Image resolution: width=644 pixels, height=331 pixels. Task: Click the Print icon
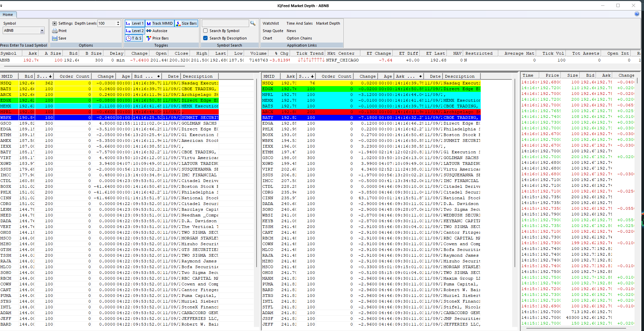[55, 31]
